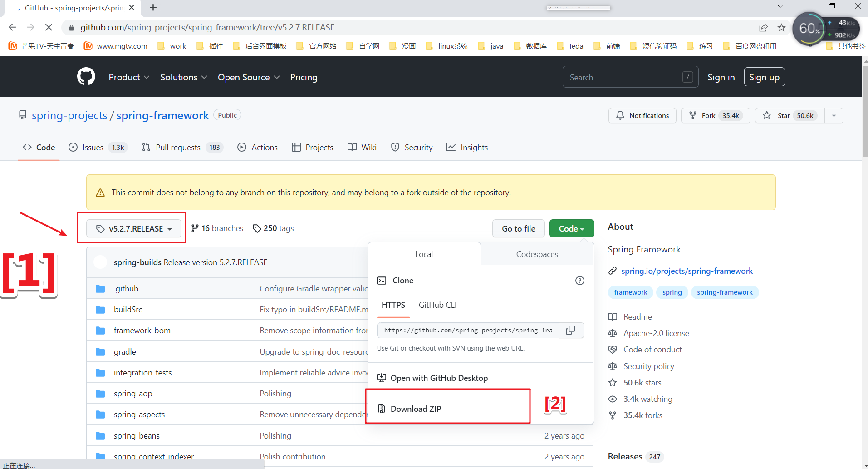Select the HTTPS clone option
The width and height of the screenshot is (868, 469).
click(x=393, y=305)
